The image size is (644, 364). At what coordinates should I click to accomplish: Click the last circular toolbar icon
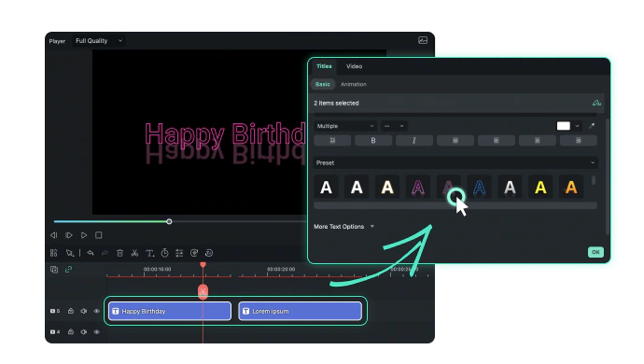point(209,253)
